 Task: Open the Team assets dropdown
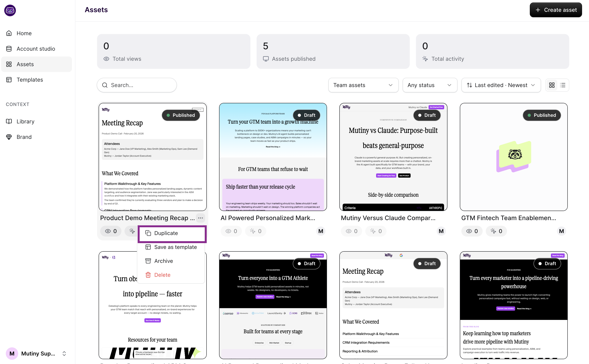click(363, 85)
